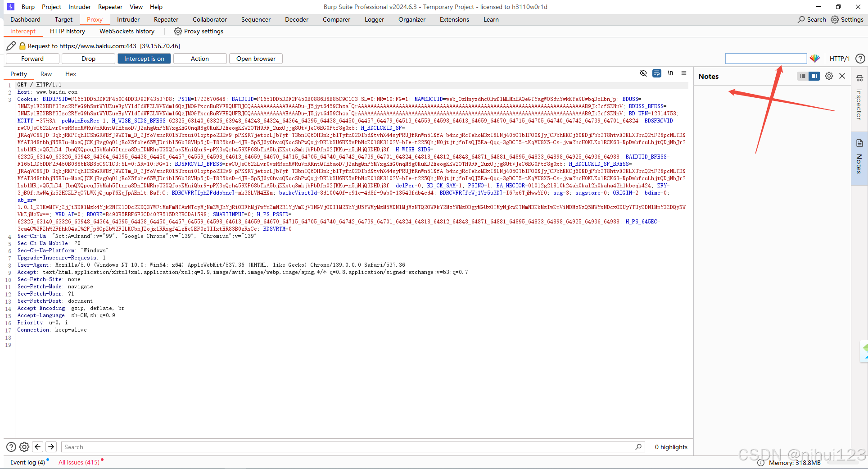Image resolution: width=868 pixels, height=469 pixels.
Task: Select the left-docked Notes layout icon
Action: pyautogui.click(x=803, y=76)
